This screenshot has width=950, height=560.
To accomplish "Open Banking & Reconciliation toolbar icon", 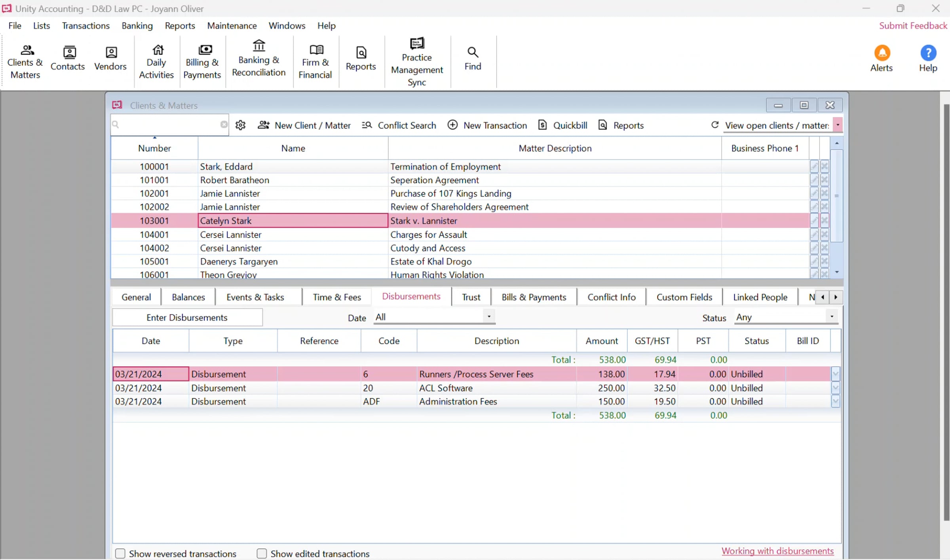I will pyautogui.click(x=259, y=59).
